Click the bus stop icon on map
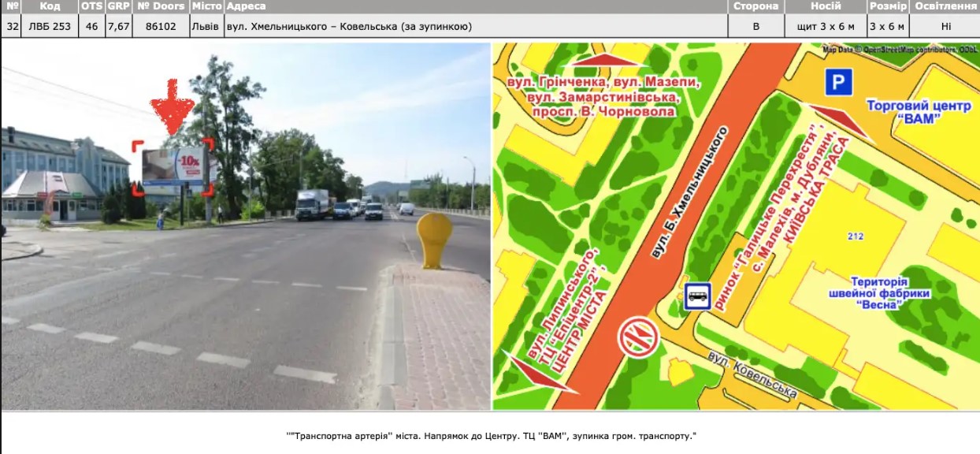This screenshot has height=454, width=980. 697,296
